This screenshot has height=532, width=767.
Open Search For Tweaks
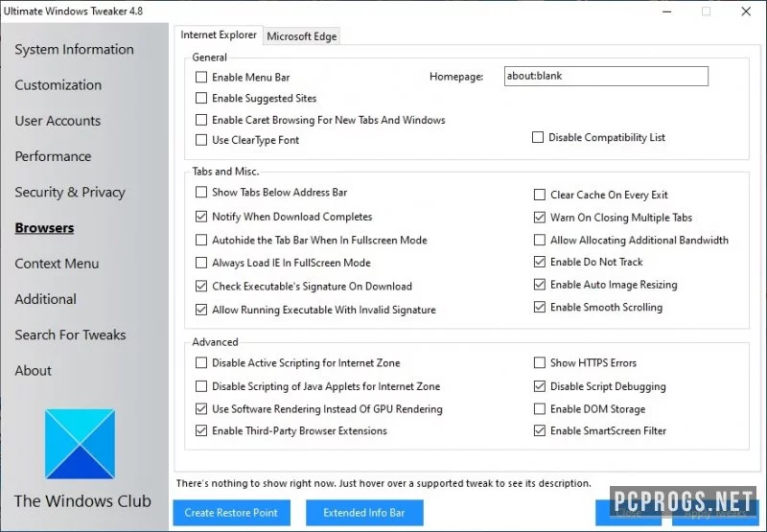click(70, 335)
